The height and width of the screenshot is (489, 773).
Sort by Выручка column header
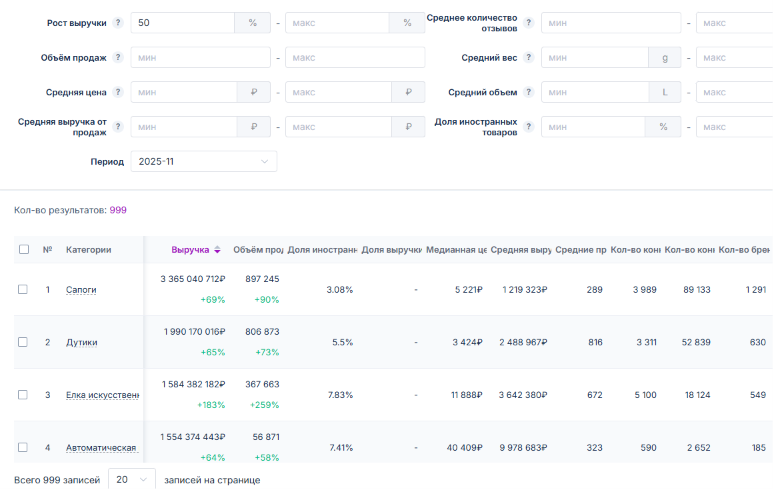click(190, 250)
